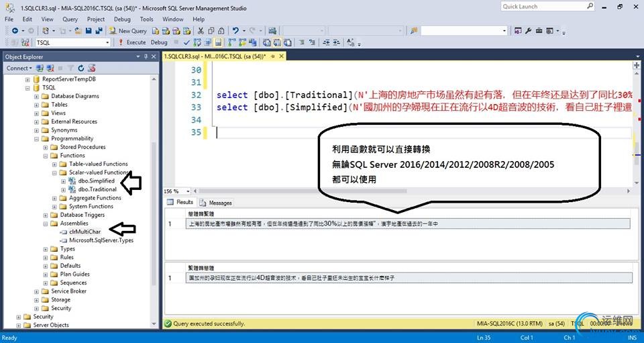
Task: Switch output to Results to Grid
Action: click(277, 42)
